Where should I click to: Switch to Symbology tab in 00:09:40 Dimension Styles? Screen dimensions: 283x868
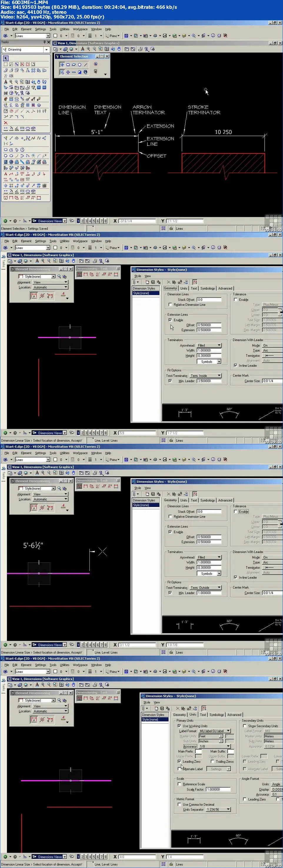pyautogui.click(x=207, y=288)
